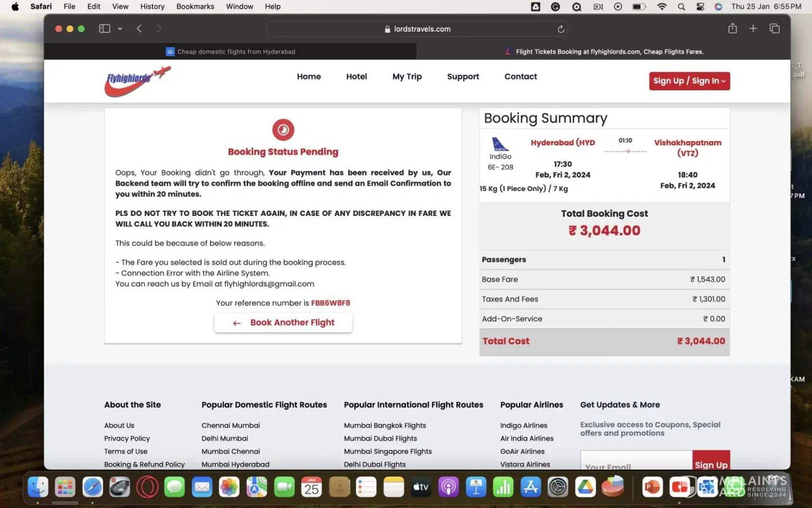Go back with the left chevron button

(139, 29)
